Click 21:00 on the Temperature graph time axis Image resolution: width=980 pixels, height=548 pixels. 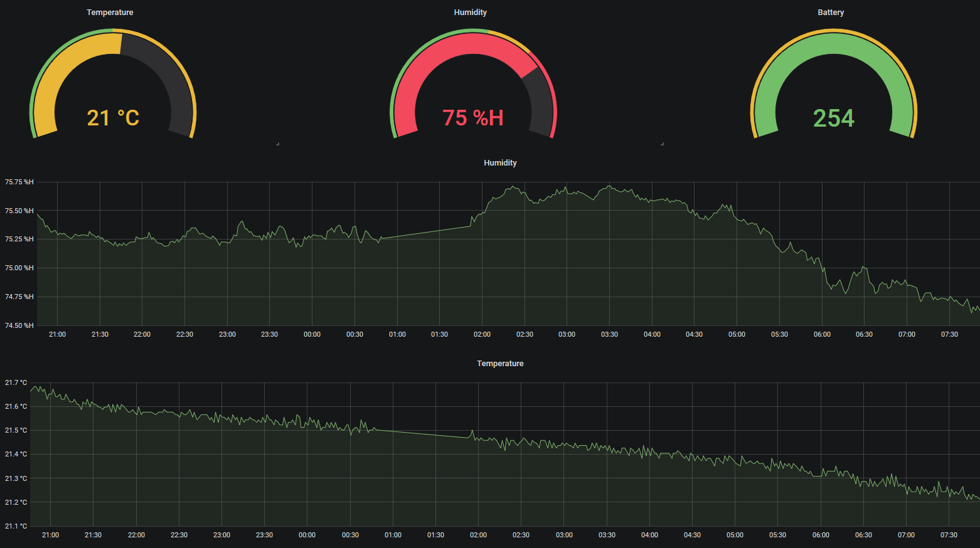point(50,535)
